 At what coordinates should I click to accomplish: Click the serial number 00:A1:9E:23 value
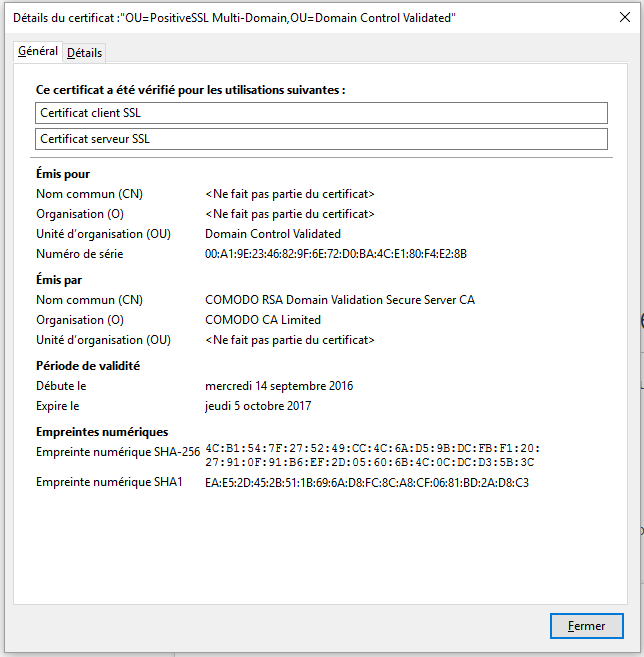336,254
